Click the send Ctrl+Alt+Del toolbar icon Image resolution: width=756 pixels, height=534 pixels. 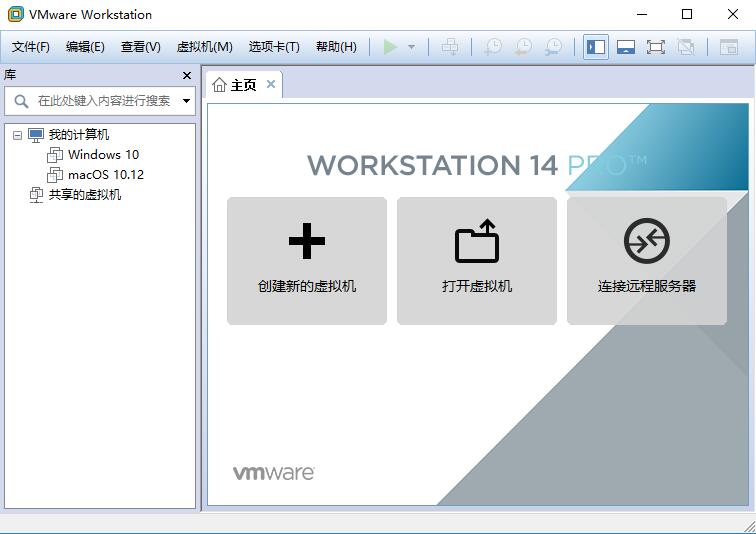coord(450,47)
